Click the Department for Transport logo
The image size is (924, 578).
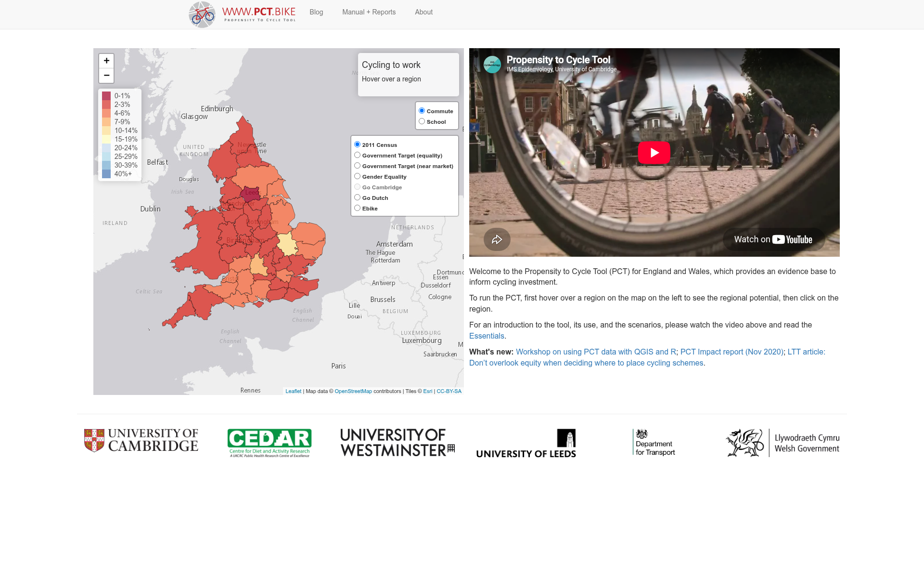click(x=654, y=442)
